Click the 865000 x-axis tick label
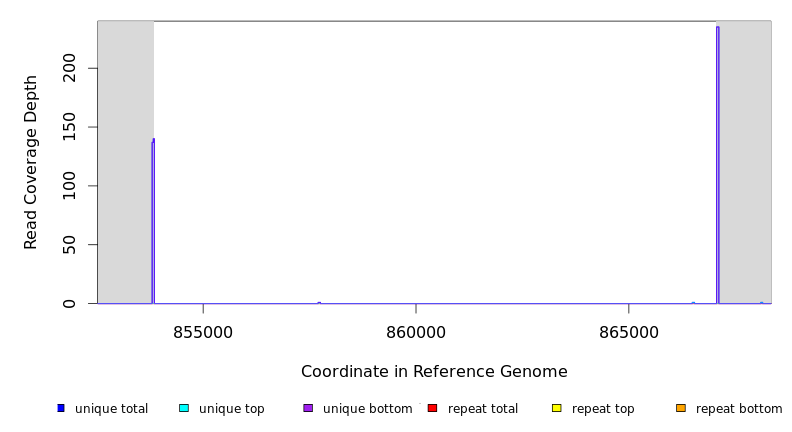The image size is (792, 432). tap(628, 332)
